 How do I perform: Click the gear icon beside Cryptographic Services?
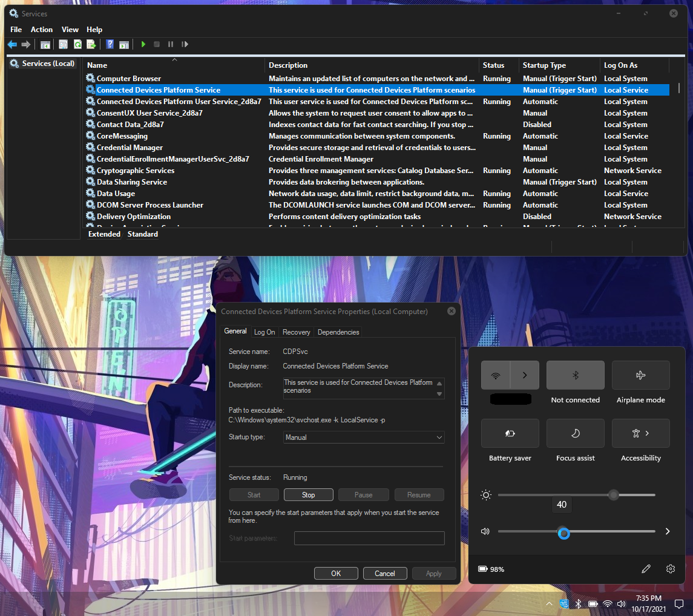click(x=91, y=170)
